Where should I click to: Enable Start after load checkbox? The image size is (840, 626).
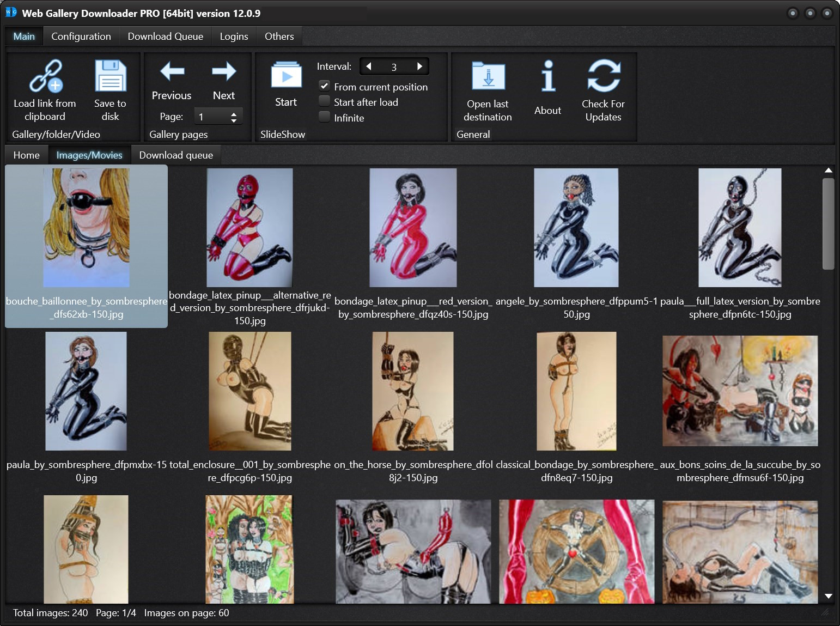[324, 101]
